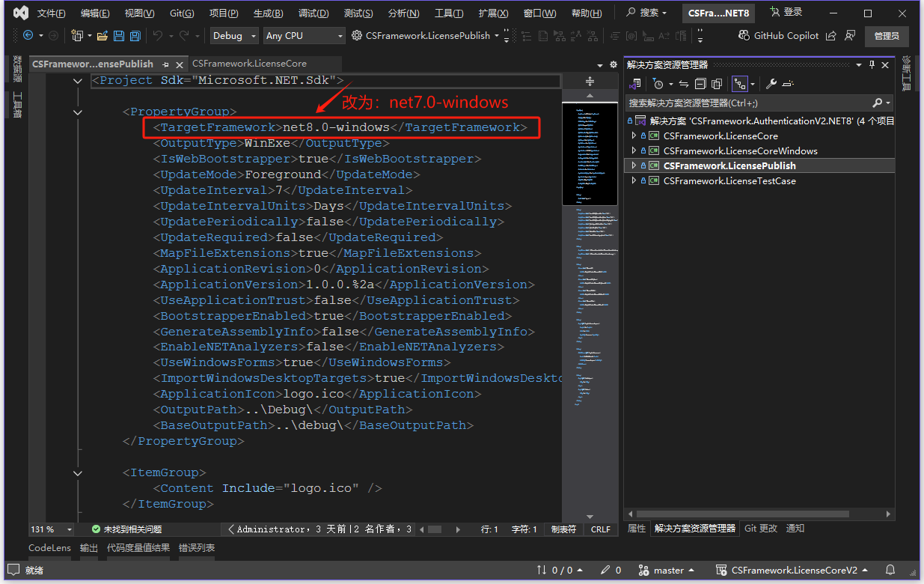924x584 pixels.
Task: Open the 错误列表 bottom tab
Action: [x=197, y=548]
